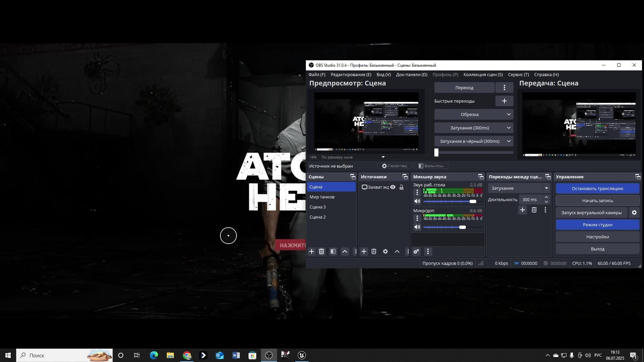This screenshot has width=644, height=362.
Task: Undock the Сцены panel
Action: (353, 177)
